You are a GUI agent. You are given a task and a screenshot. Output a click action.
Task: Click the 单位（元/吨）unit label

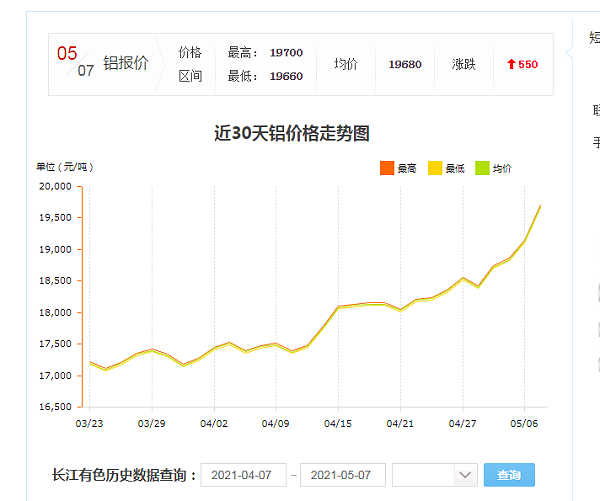(x=65, y=167)
